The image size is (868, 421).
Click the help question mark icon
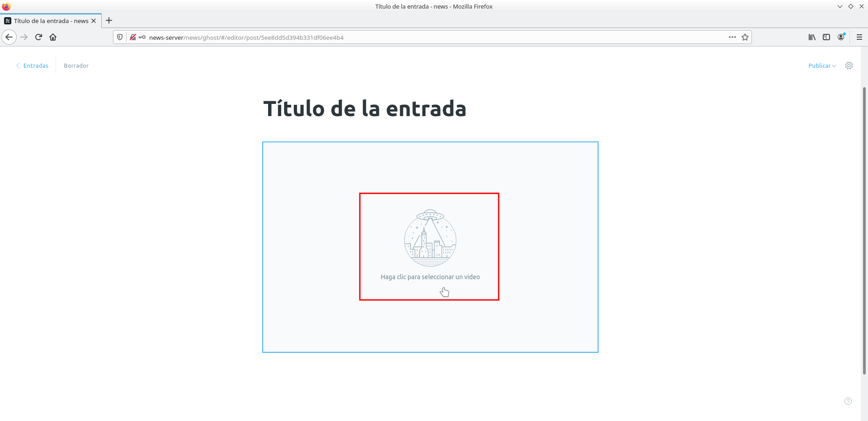pos(848,401)
